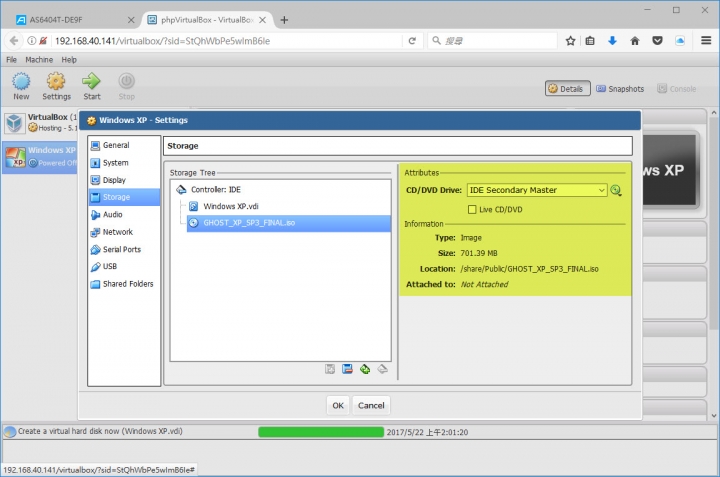Reload the phpVirtualBox page
Screen dimensions: 720x477
[412, 41]
